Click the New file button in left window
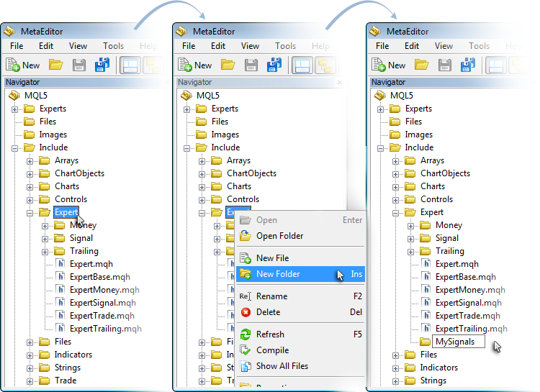 [x=23, y=65]
